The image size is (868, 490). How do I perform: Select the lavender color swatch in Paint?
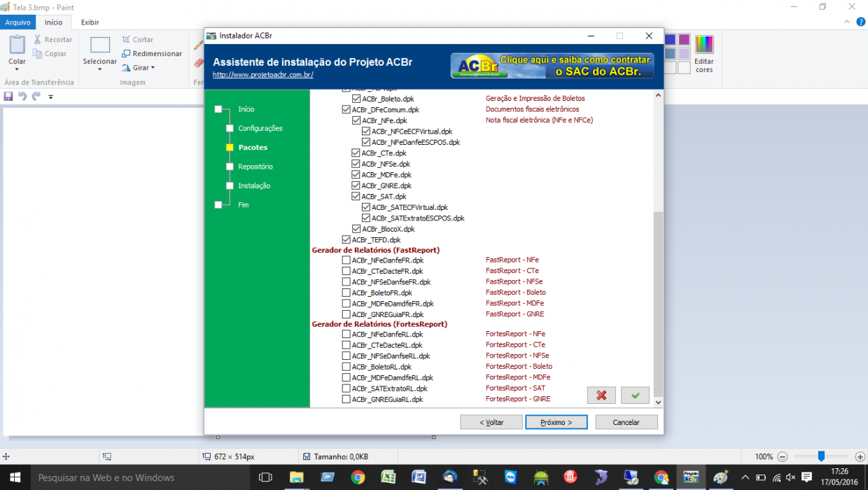coord(684,53)
